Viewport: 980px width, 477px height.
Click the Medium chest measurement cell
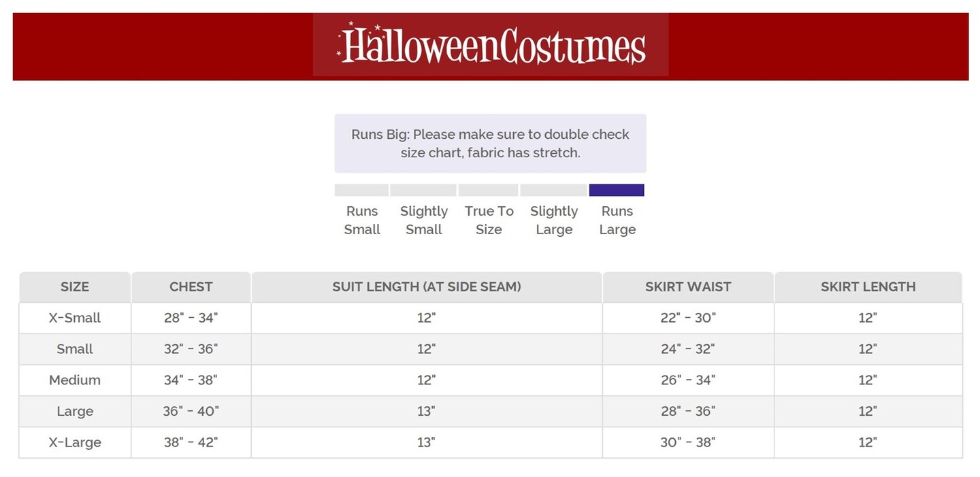(191, 380)
